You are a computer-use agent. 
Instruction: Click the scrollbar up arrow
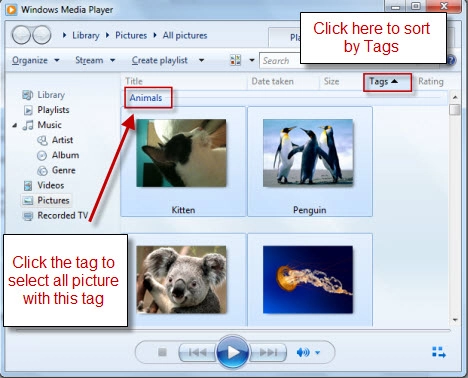(x=455, y=97)
